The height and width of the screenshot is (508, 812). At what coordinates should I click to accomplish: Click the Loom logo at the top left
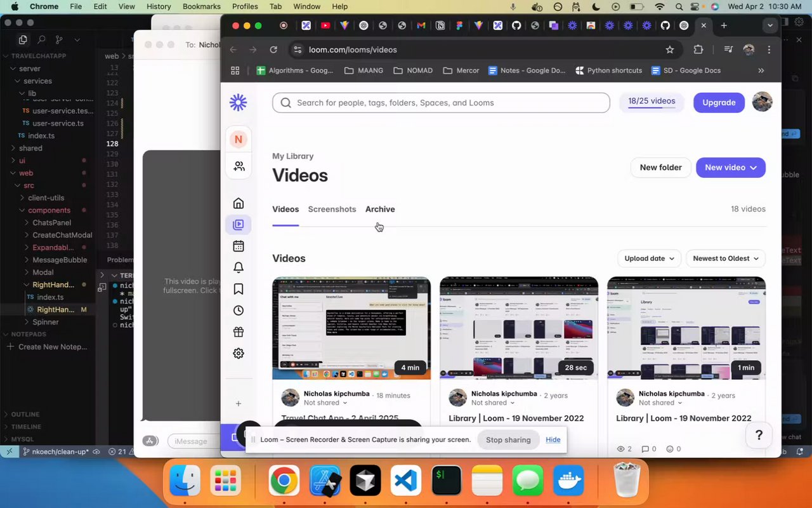pyautogui.click(x=239, y=102)
